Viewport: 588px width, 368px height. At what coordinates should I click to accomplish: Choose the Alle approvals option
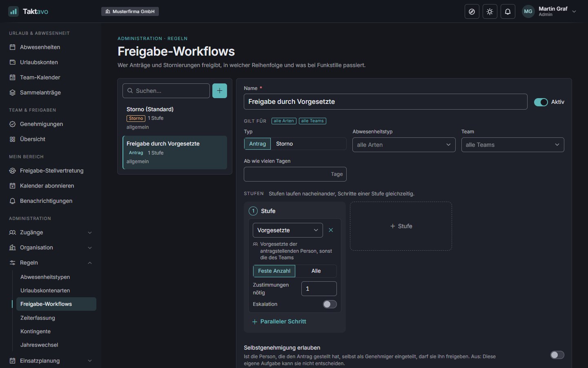tap(316, 271)
